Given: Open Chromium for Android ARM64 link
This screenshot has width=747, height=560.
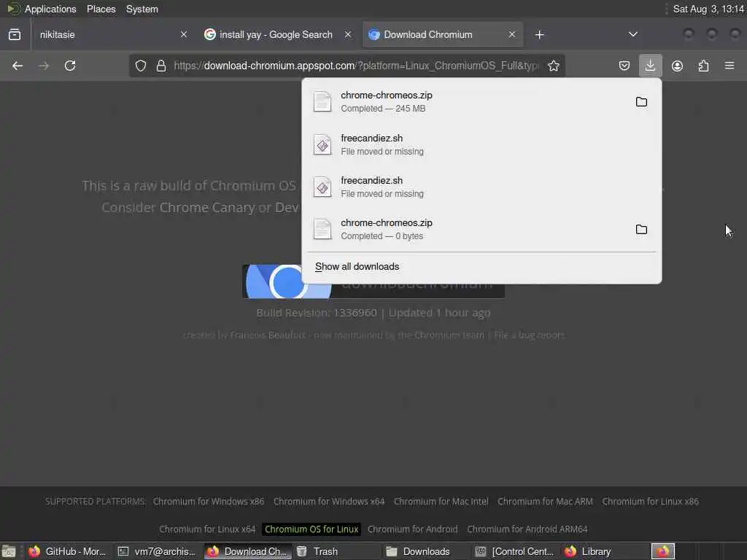Looking at the screenshot, I should [x=527, y=529].
